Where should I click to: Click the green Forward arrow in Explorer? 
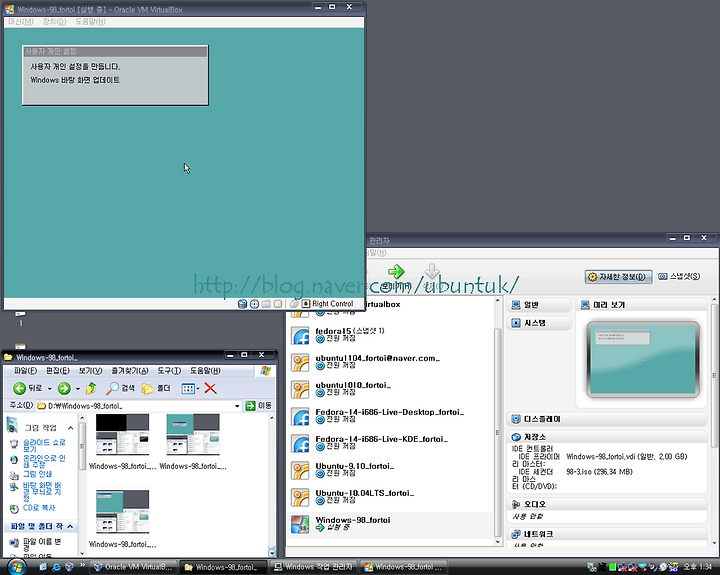(x=64, y=389)
